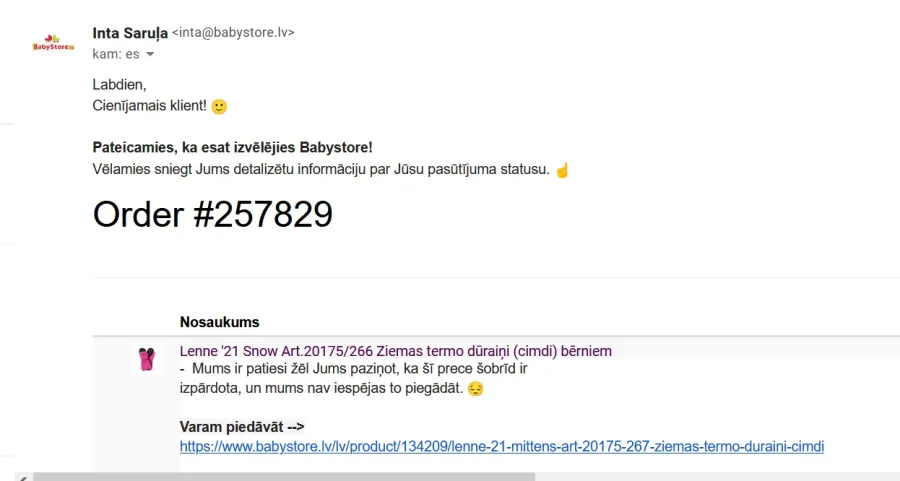Click the horizontal scrollbar thumb at bottom
Screen dimensions: 900x481
coord(284,477)
